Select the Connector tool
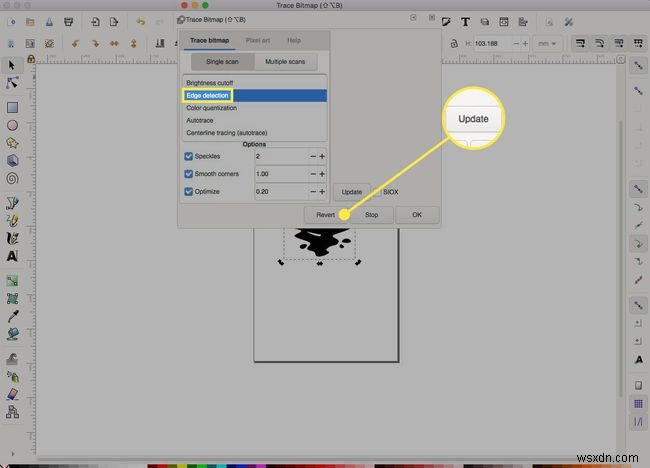The image size is (650, 468). (12, 412)
